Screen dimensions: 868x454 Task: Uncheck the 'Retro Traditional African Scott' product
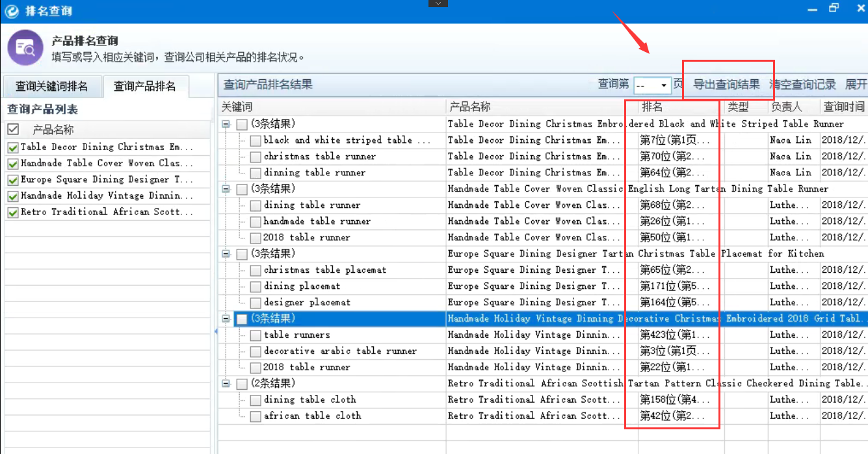point(12,212)
